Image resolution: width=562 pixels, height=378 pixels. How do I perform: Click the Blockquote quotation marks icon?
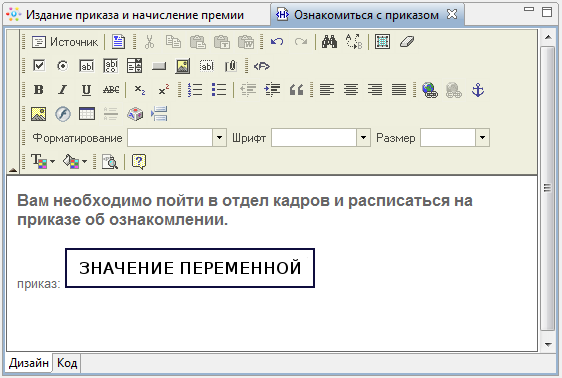point(296,90)
